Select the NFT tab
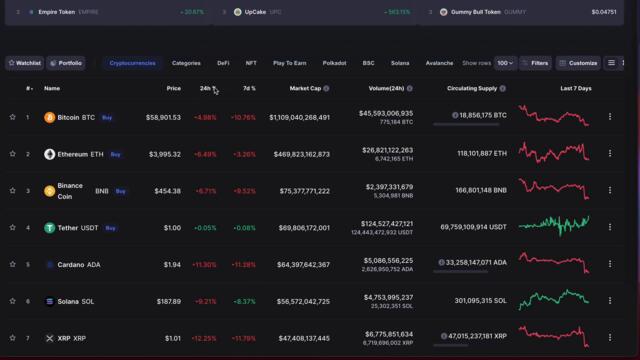The image size is (640, 360). [251, 63]
